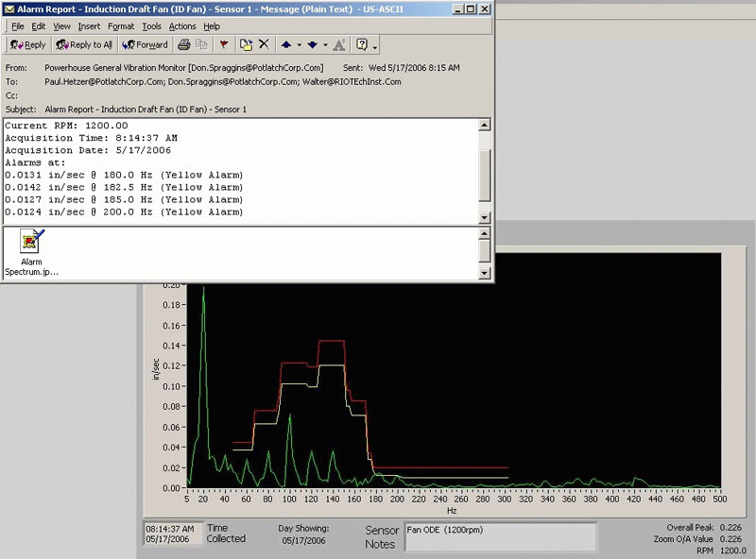The width and height of the screenshot is (756, 559).
Task: Click attachment pane scroll up arrow
Action: tap(485, 234)
